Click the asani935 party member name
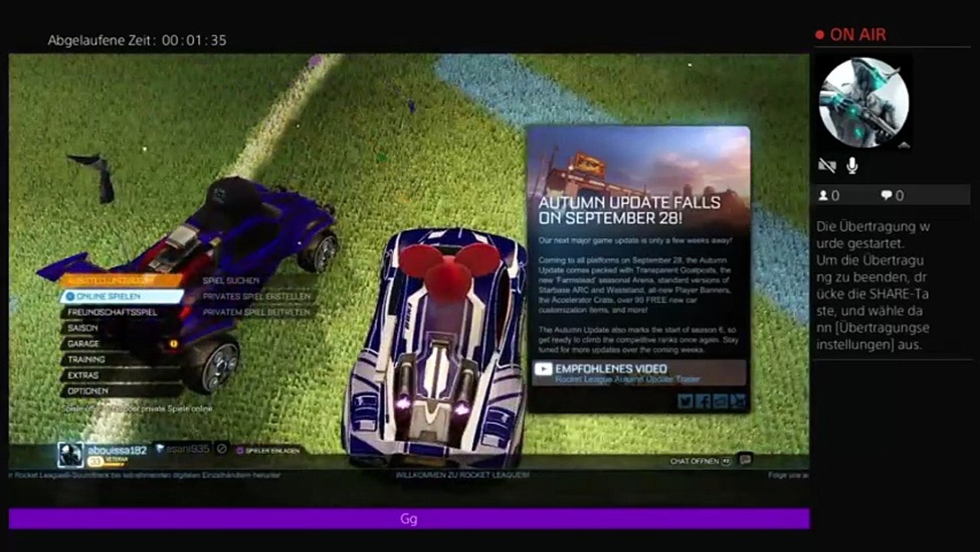The width and height of the screenshot is (980, 552). 188,449
